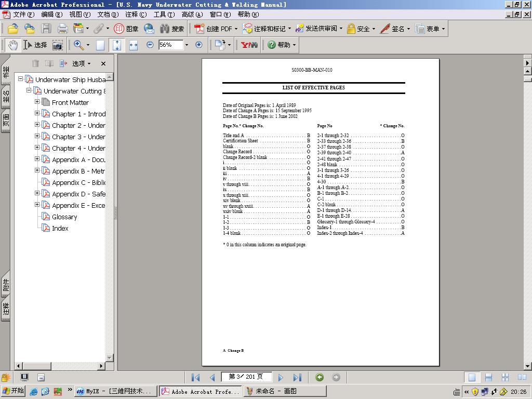Image resolution: width=532 pixels, height=399 pixels.
Task: Click the binoculars Search button
Action: coord(172,29)
